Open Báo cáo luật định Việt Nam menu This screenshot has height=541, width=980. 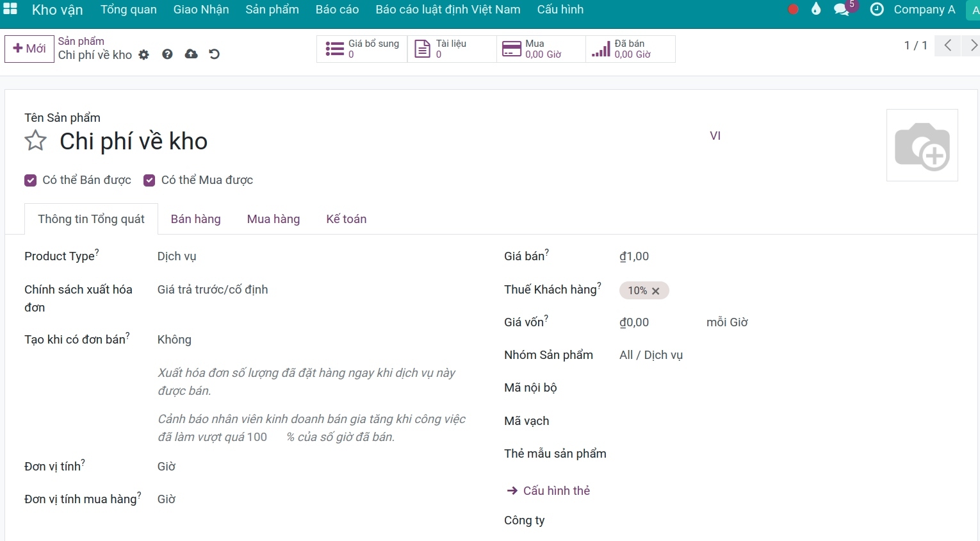(448, 10)
